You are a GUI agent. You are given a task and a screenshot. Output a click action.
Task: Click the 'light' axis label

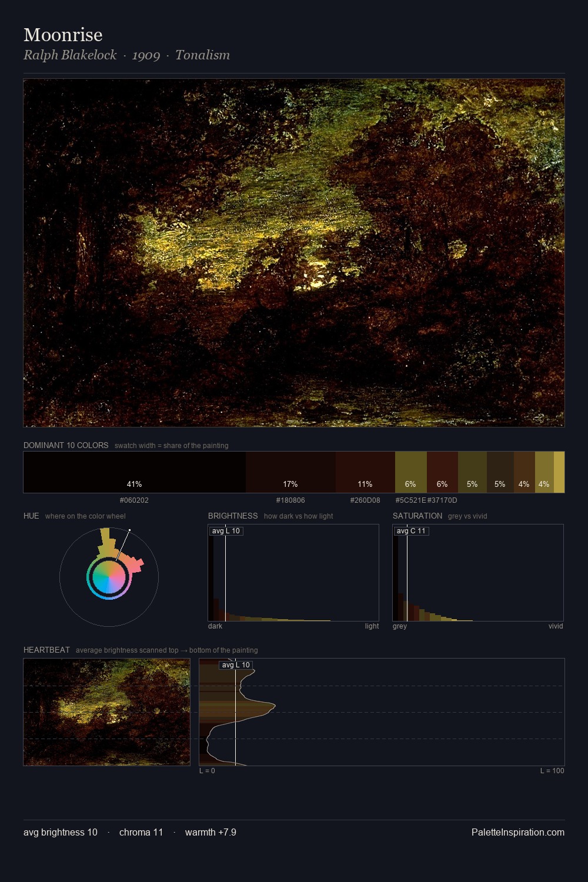point(372,626)
